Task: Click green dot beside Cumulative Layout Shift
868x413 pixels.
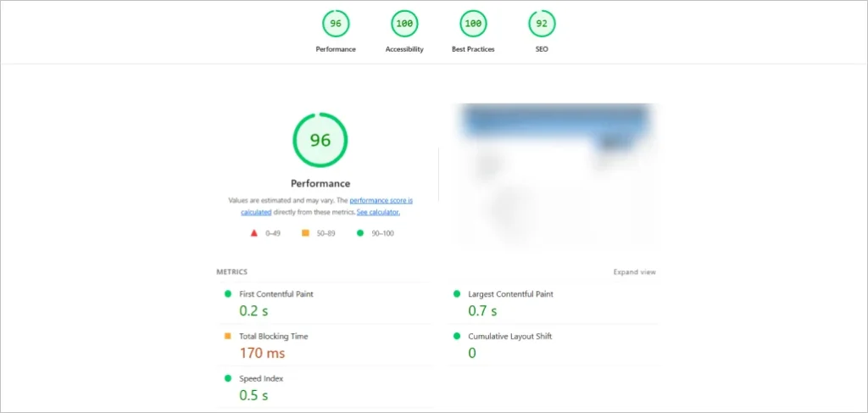Action: click(x=457, y=336)
